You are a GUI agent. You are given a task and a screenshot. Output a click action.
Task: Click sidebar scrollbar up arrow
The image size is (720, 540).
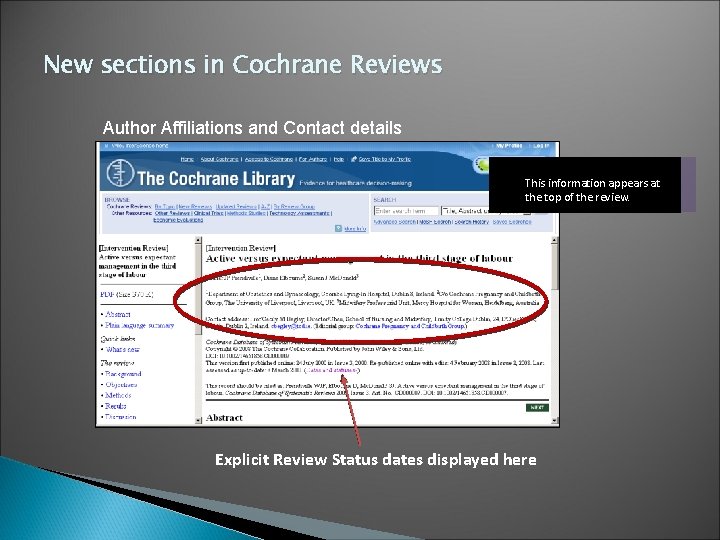198,240
